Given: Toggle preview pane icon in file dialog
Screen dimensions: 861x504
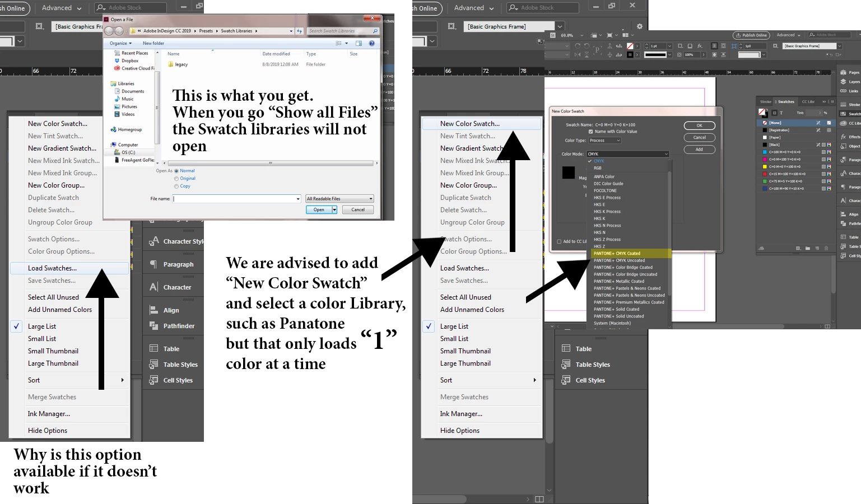Looking at the screenshot, I should pos(359,43).
